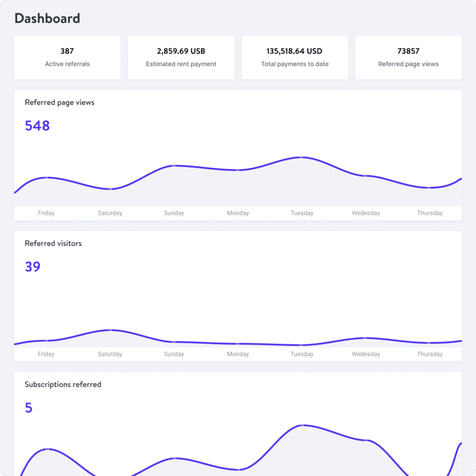
Task: Click the Dashboard heading
Action: 47,19
